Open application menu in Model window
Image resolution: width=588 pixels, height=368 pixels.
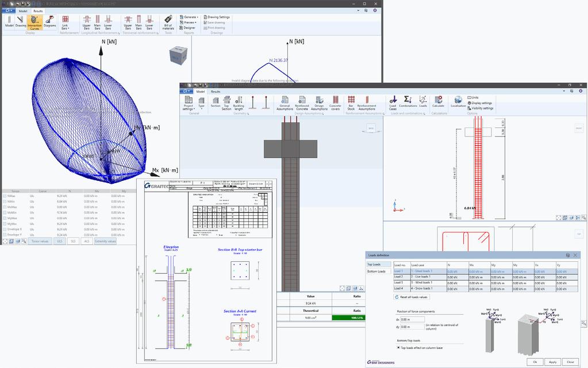click(186, 91)
